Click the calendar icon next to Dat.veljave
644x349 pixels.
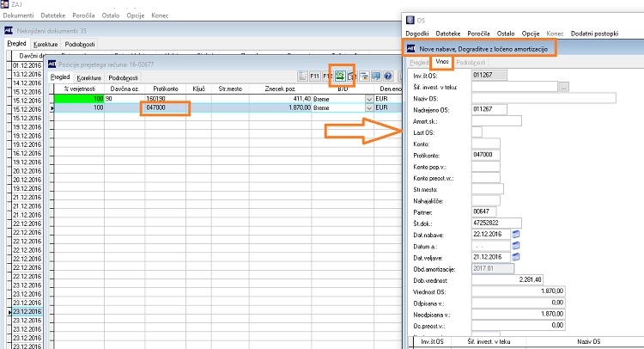(x=516, y=257)
